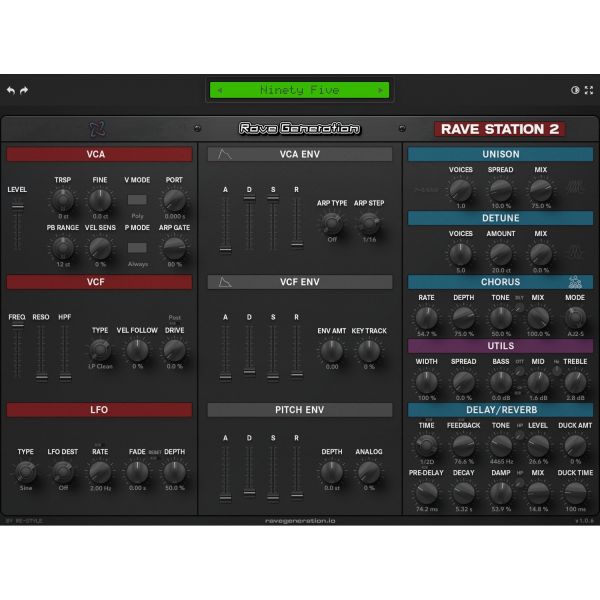Toggle the Unison enable waveform icon
600x600 pixels.
[575, 187]
